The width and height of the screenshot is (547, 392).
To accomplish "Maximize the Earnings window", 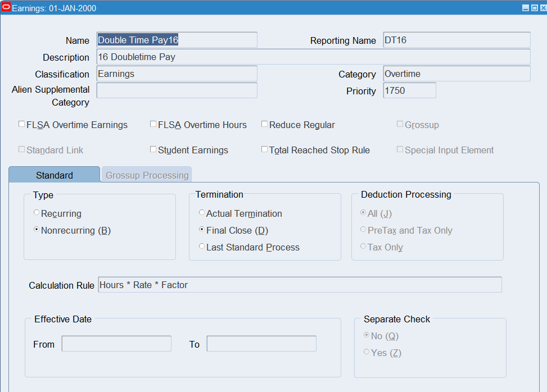I will [534, 7].
